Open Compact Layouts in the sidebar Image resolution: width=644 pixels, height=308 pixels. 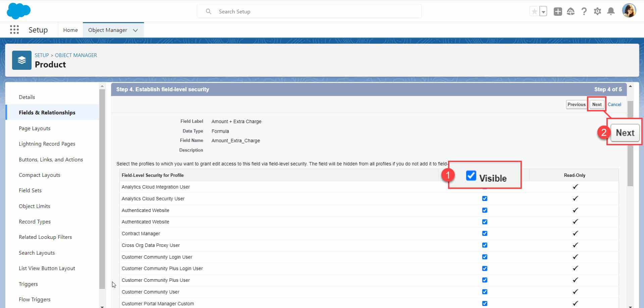40,175
